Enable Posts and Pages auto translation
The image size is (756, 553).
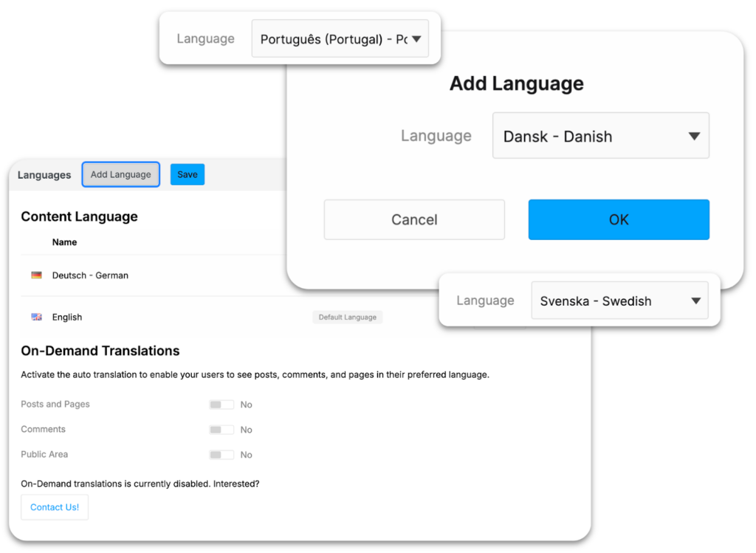[221, 405]
